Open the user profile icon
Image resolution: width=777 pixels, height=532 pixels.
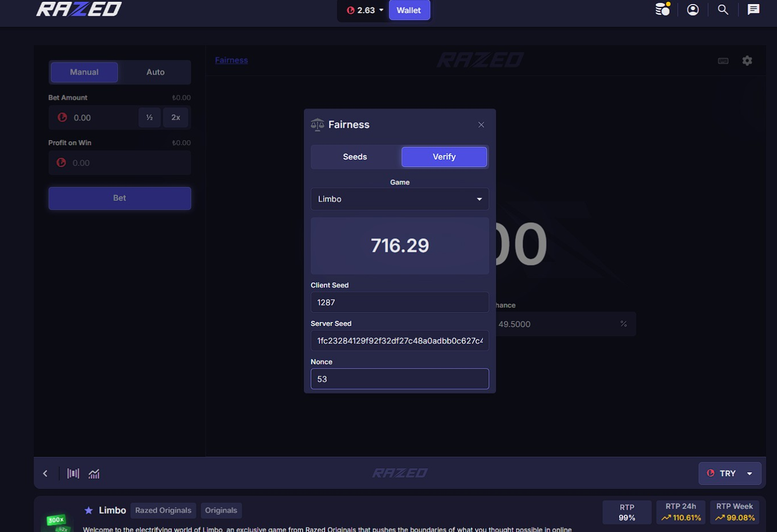(x=693, y=10)
